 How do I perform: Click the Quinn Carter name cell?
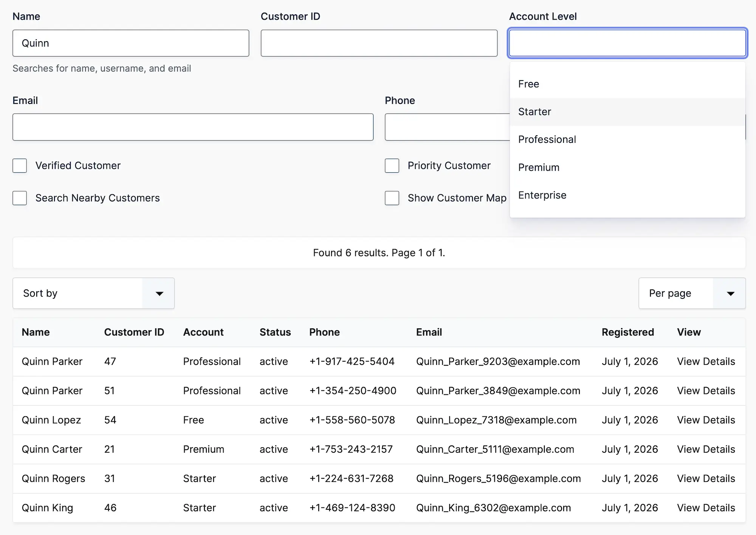[x=52, y=449]
